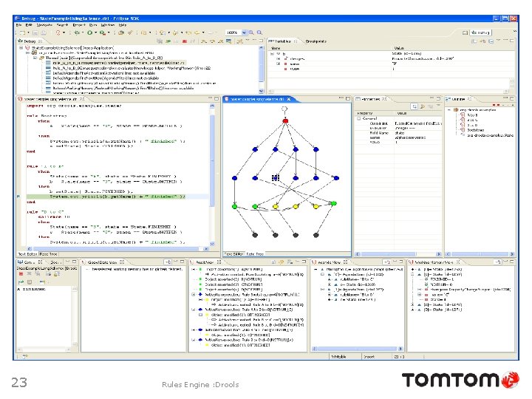
Task: Collapse the Thread [main] tree node
Action: [35, 58]
